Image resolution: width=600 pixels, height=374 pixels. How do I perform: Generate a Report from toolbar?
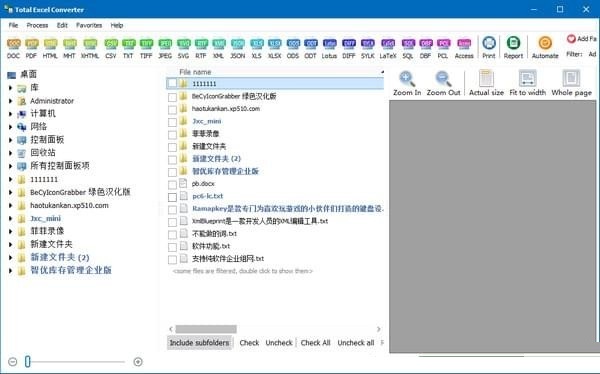tap(513, 47)
